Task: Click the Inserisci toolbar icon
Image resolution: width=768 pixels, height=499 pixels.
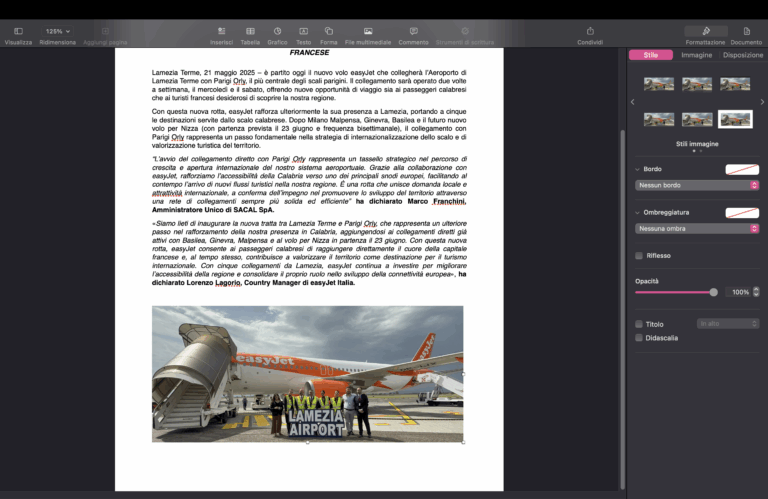Action: coord(221,31)
